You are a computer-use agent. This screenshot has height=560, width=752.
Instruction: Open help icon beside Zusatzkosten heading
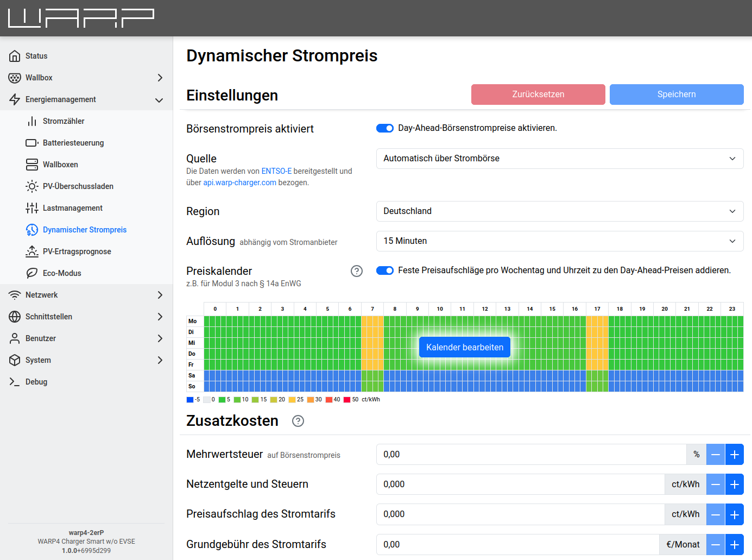click(x=298, y=421)
